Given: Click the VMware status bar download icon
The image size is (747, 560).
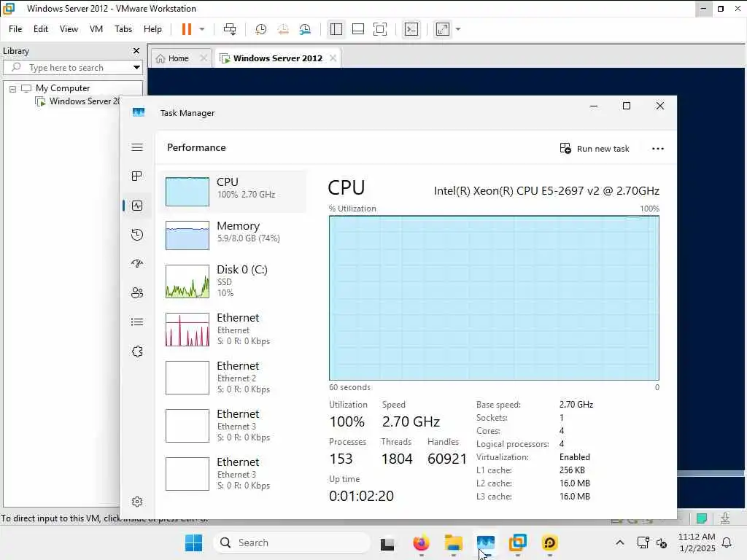Looking at the screenshot, I should point(725,518).
